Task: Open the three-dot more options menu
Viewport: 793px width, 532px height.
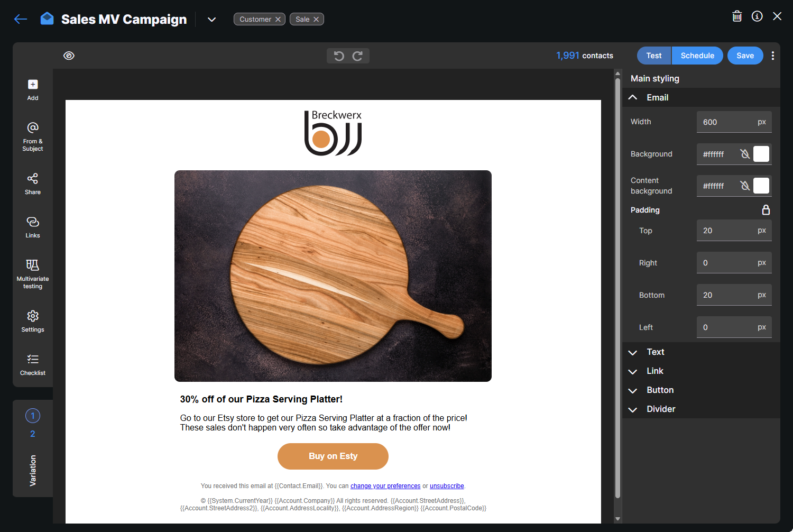Action: point(773,56)
